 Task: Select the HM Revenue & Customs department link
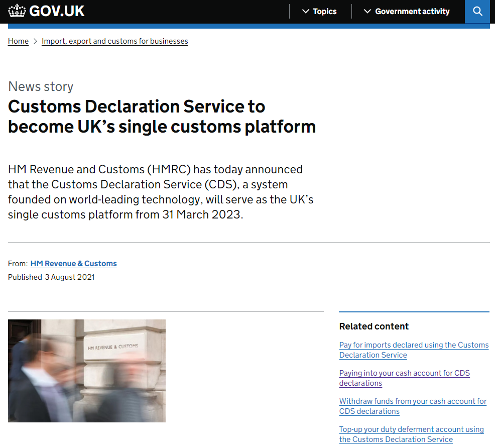tap(73, 263)
